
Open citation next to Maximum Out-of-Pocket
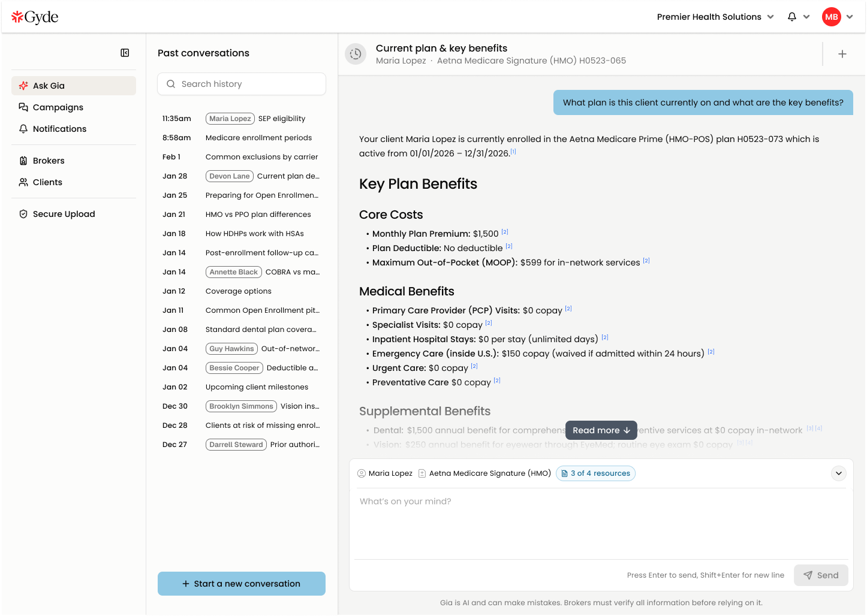(646, 261)
